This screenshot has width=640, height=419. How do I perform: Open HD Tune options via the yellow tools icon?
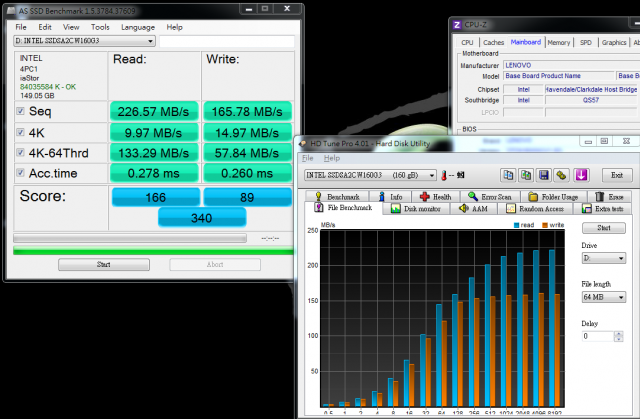[x=562, y=175]
